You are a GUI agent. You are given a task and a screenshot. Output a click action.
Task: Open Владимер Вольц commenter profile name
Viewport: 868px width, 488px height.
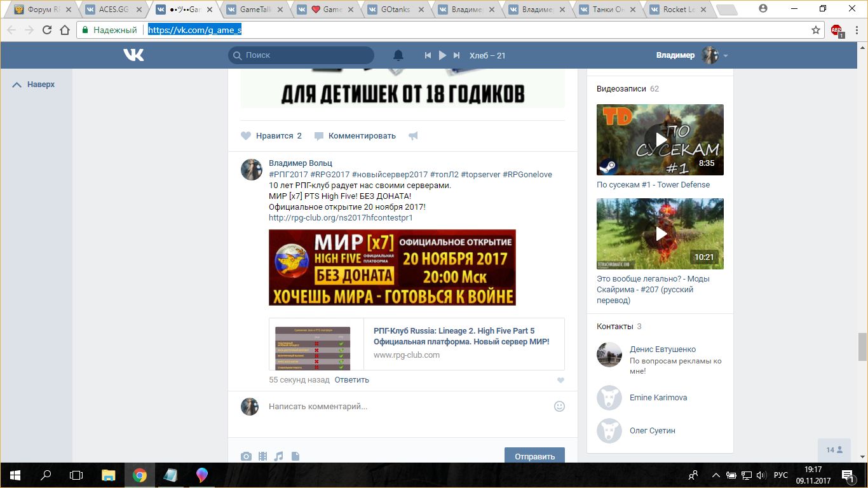point(301,163)
